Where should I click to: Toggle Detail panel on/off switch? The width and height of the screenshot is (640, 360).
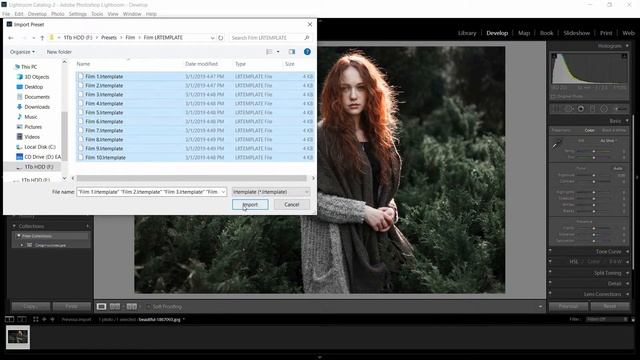550,283
